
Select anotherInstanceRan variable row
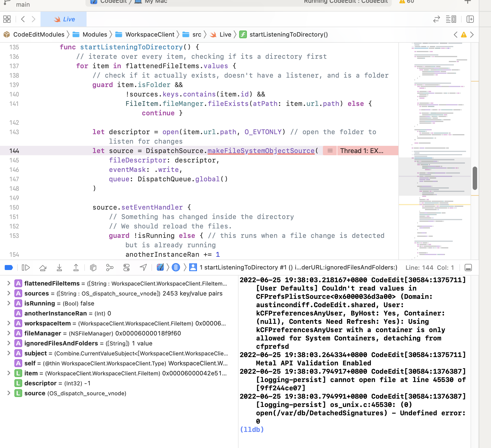click(x=119, y=313)
